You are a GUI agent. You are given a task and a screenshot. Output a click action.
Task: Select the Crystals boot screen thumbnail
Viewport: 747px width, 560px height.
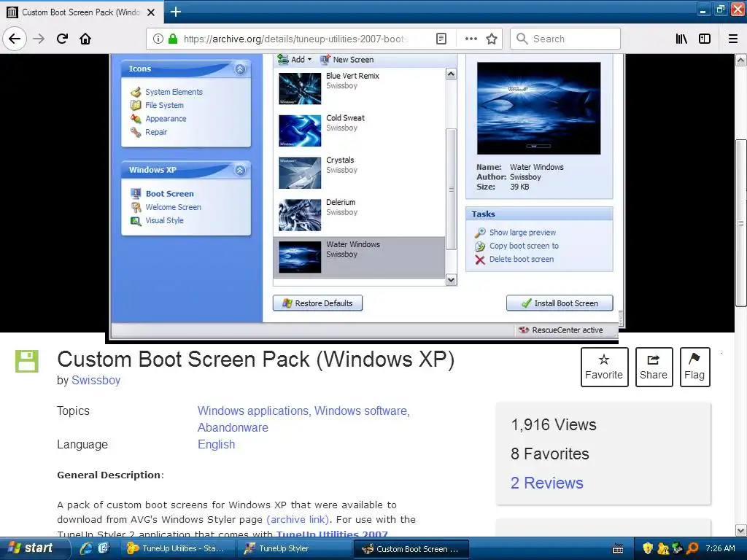300,173
